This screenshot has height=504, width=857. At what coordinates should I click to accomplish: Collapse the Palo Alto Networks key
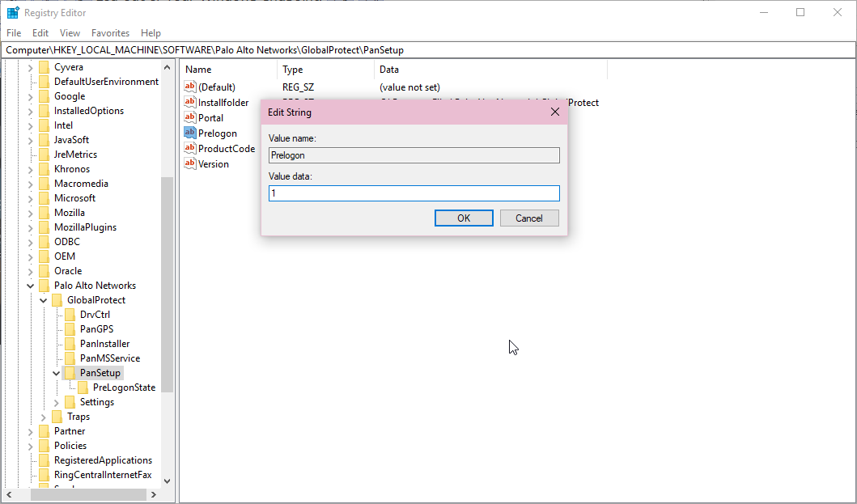coord(31,286)
